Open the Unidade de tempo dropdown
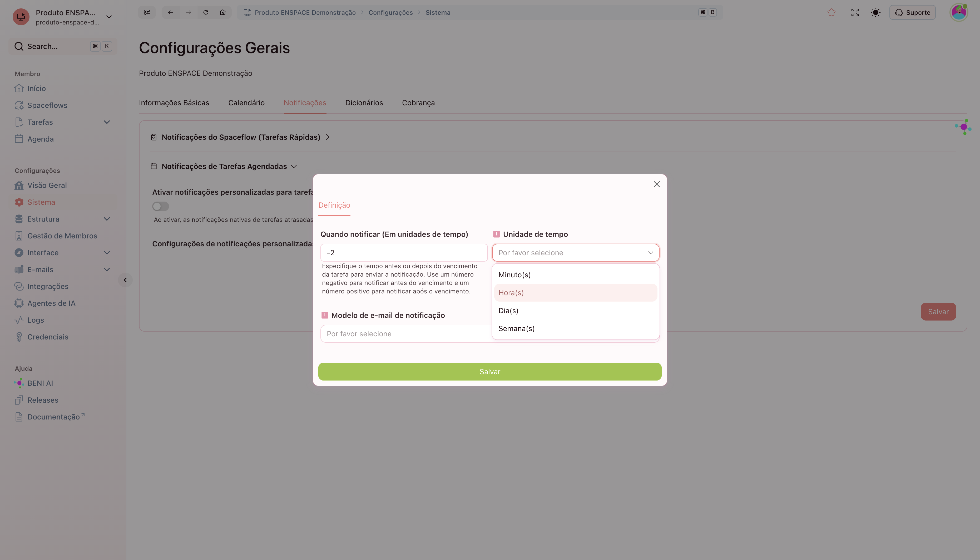Viewport: 980px width, 560px height. pos(576,253)
